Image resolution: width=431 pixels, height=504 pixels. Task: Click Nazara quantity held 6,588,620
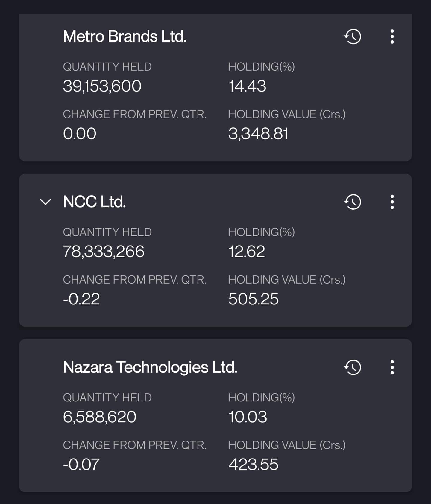pos(100,417)
